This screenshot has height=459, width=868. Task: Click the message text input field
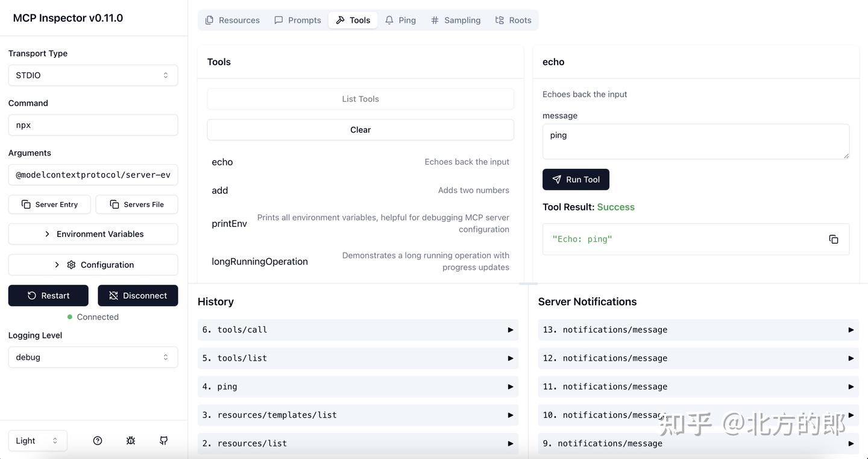(696, 141)
